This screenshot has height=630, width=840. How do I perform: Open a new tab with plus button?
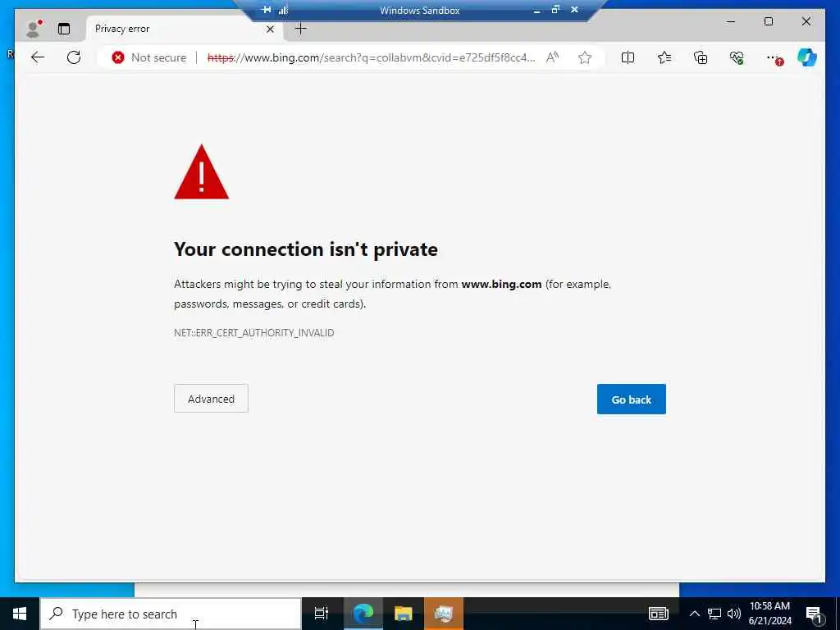(x=301, y=29)
